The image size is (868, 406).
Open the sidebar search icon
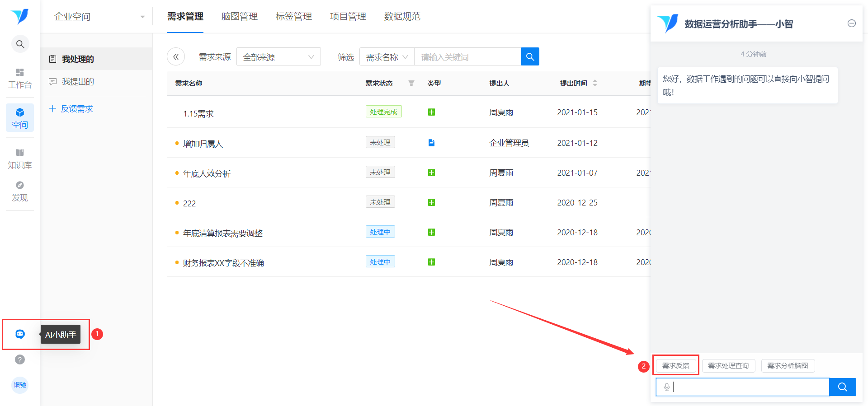[20, 44]
